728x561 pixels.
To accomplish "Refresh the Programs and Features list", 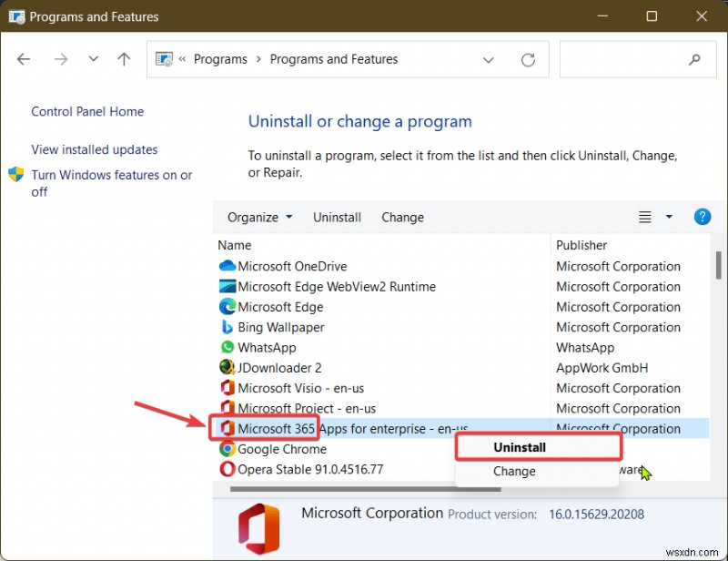I will click(528, 59).
